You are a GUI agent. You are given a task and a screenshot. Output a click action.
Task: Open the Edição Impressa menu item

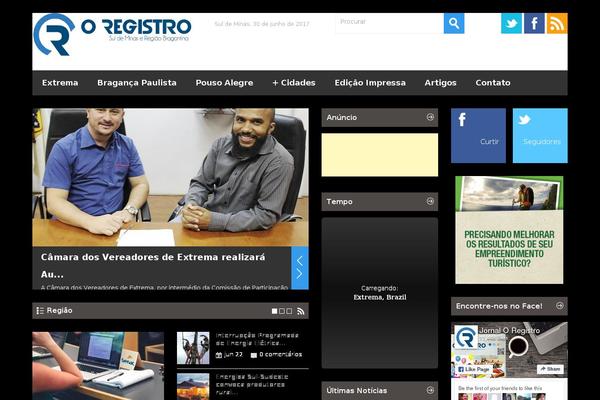[x=370, y=83]
